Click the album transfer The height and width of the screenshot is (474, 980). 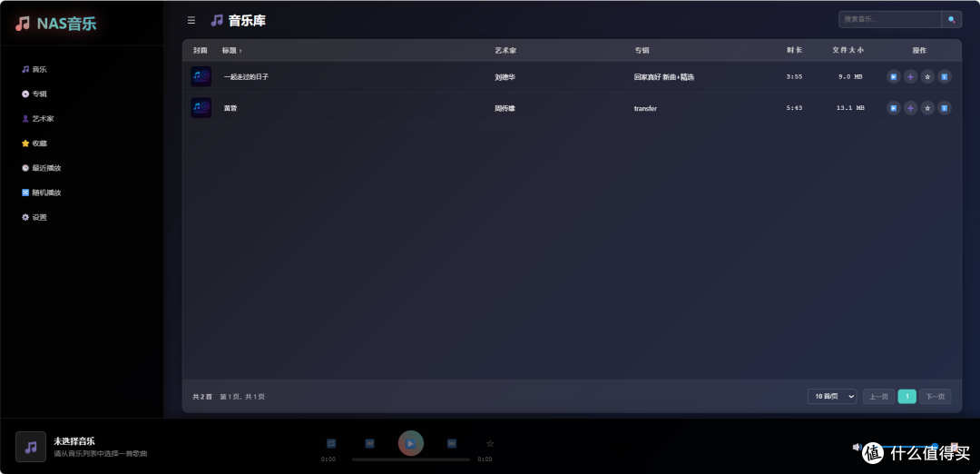645,108
